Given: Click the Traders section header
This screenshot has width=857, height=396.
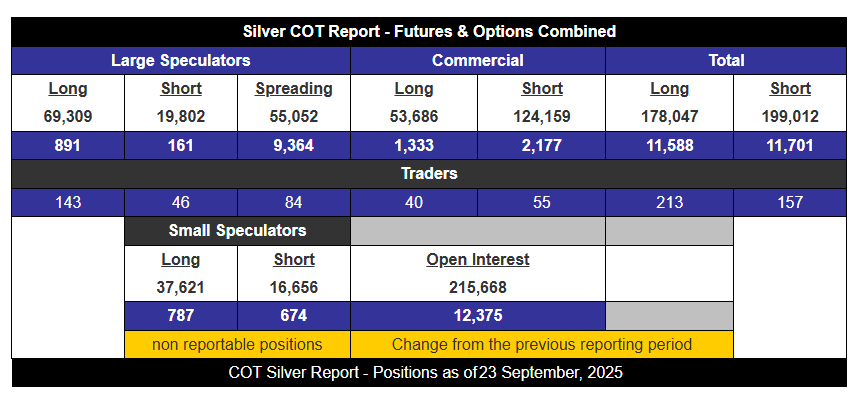Looking at the screenshot, I should (428, 174).
